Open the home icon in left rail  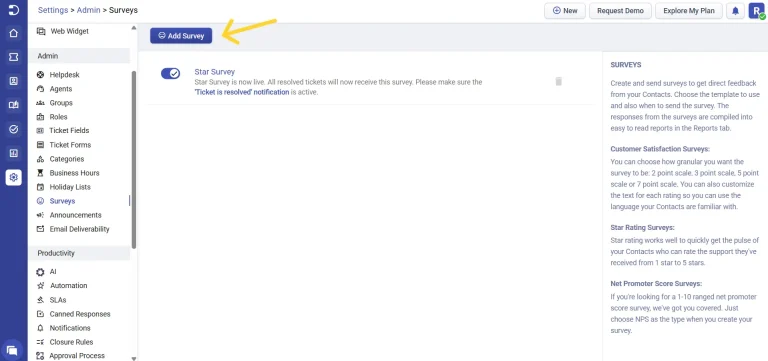(14, 33)
